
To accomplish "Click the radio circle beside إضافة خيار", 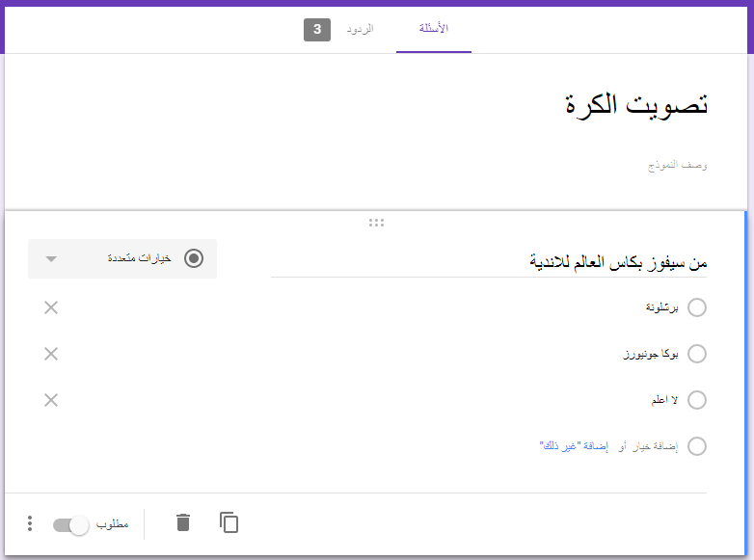I will [x=697, y=446].
